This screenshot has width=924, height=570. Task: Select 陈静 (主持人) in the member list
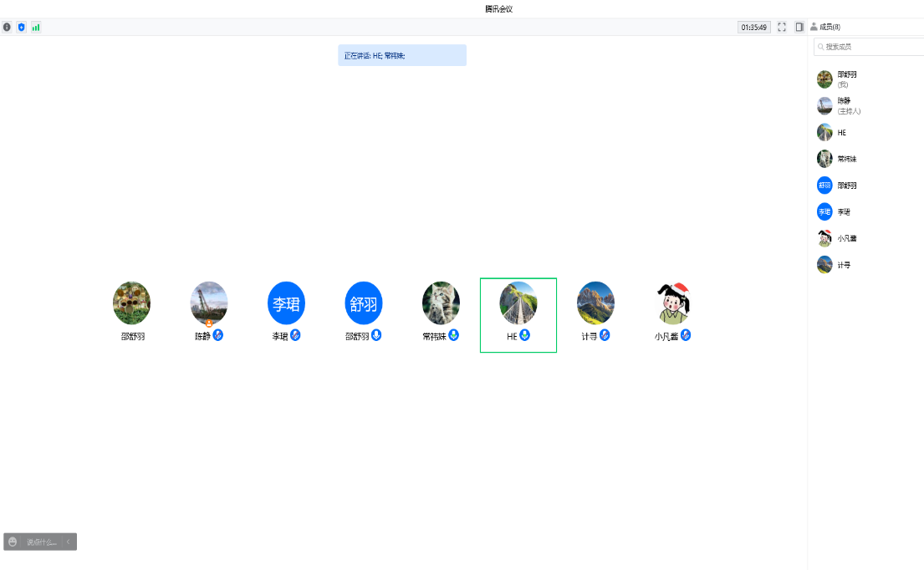[x=849, y=105]
